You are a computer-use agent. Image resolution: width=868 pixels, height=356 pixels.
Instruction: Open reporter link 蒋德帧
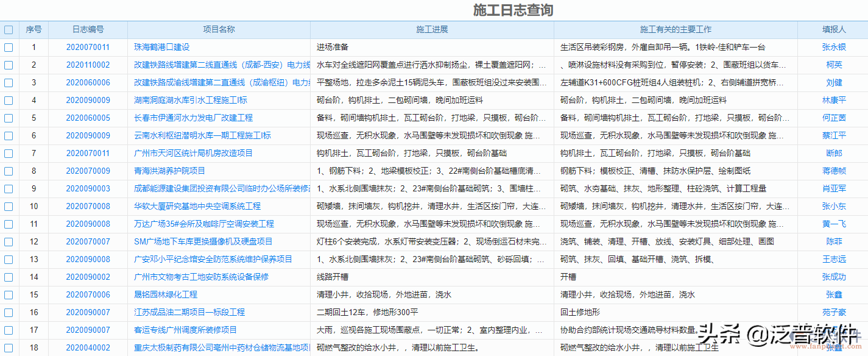(x=834, y=171)
